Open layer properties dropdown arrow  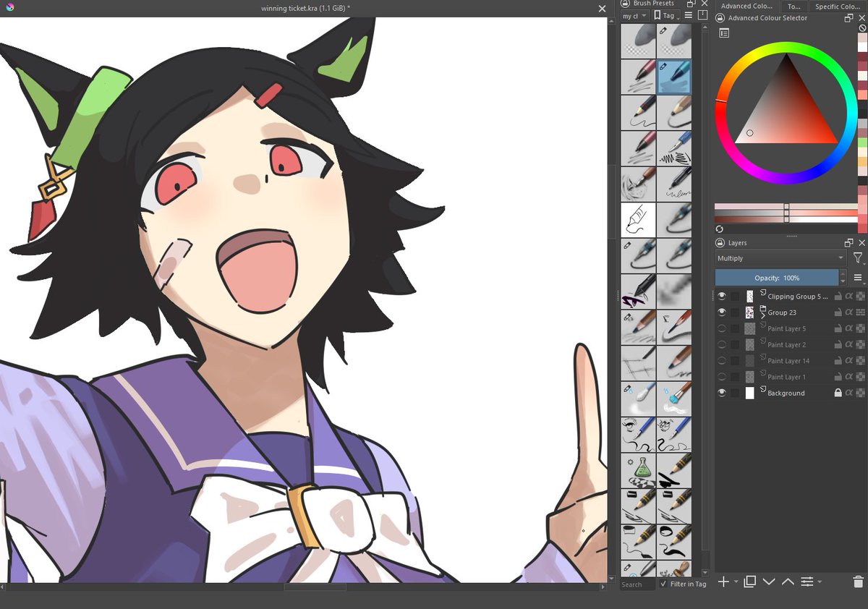tap(820, 582)
